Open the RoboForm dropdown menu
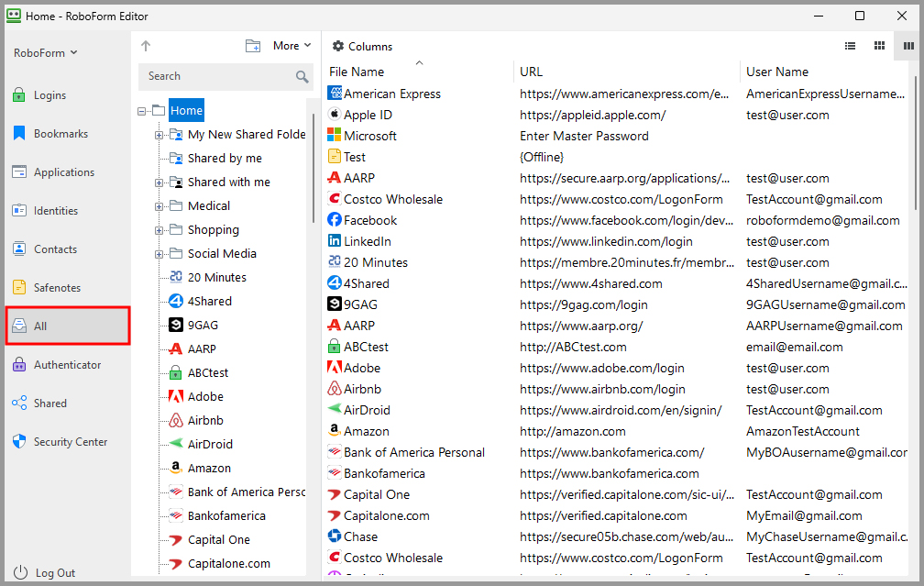The height and width of the screenshot is (586, 924). 46,52
